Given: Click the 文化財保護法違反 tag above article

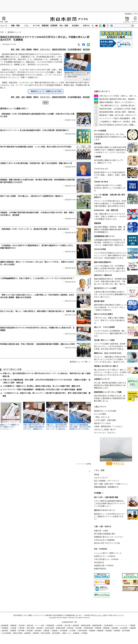Looking at the screenshot, I should (74, 49).
